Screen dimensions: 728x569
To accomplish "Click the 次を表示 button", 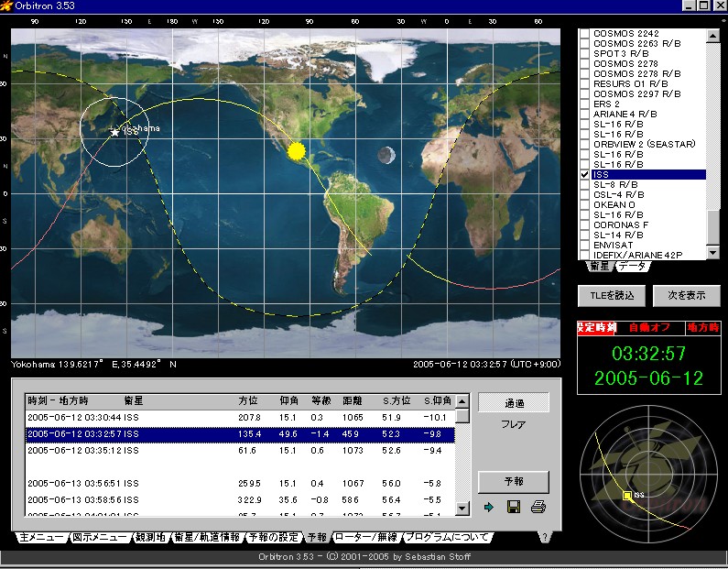I will [x=686, y=296].
